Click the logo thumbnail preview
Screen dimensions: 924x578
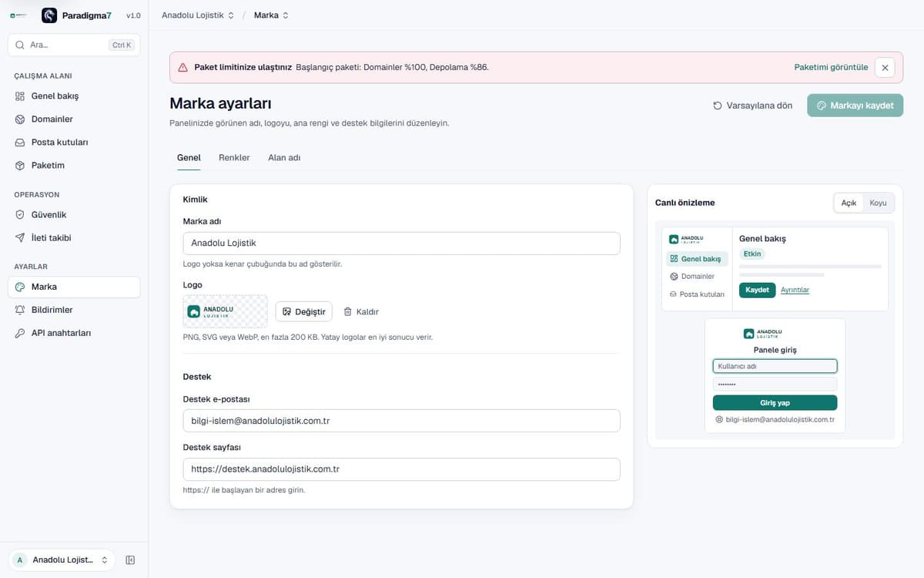(x=225, y=312)
